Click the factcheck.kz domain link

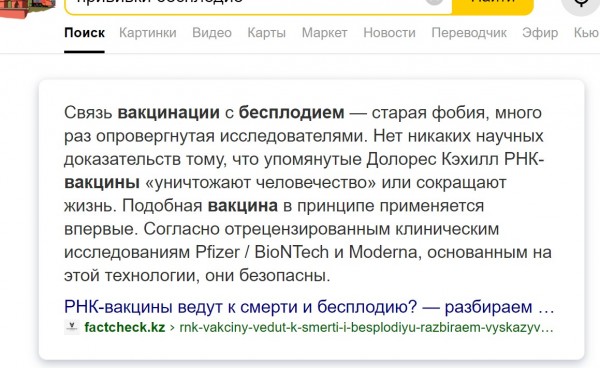[125, 327]
